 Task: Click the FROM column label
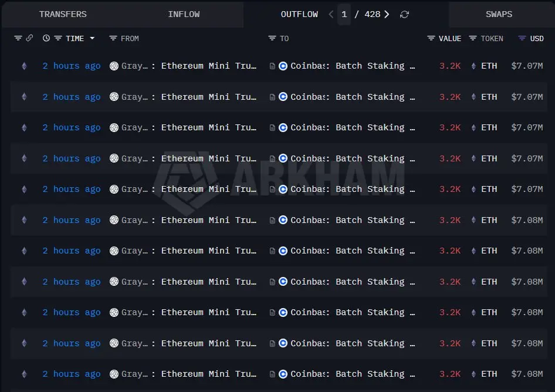click(x=130, y=38)
